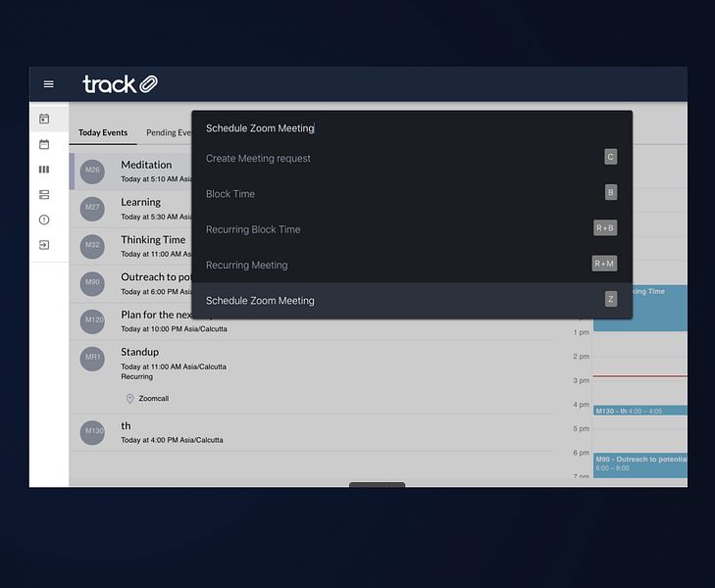
Task: Open the board columns sidebar icon
Action: [x=44, y=170]
